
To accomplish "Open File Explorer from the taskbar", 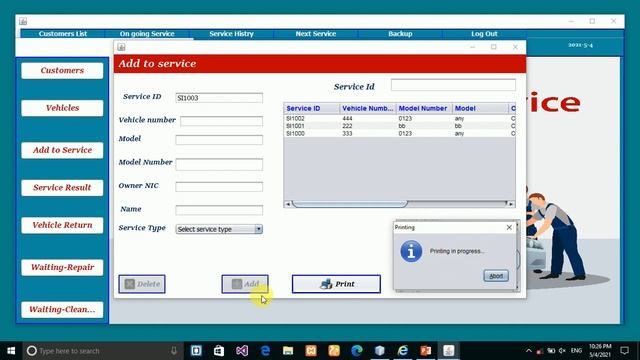I will [x=288, y=351].
